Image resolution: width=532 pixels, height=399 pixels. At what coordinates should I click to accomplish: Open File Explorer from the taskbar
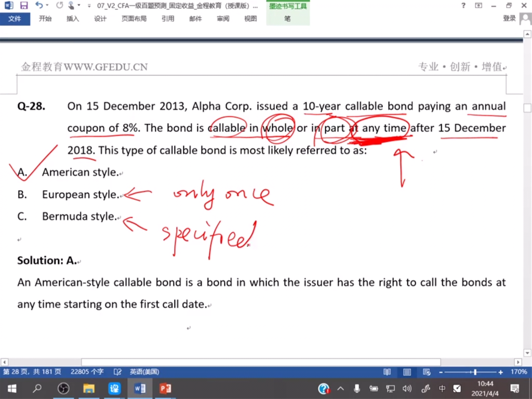(x=89, y=389)
